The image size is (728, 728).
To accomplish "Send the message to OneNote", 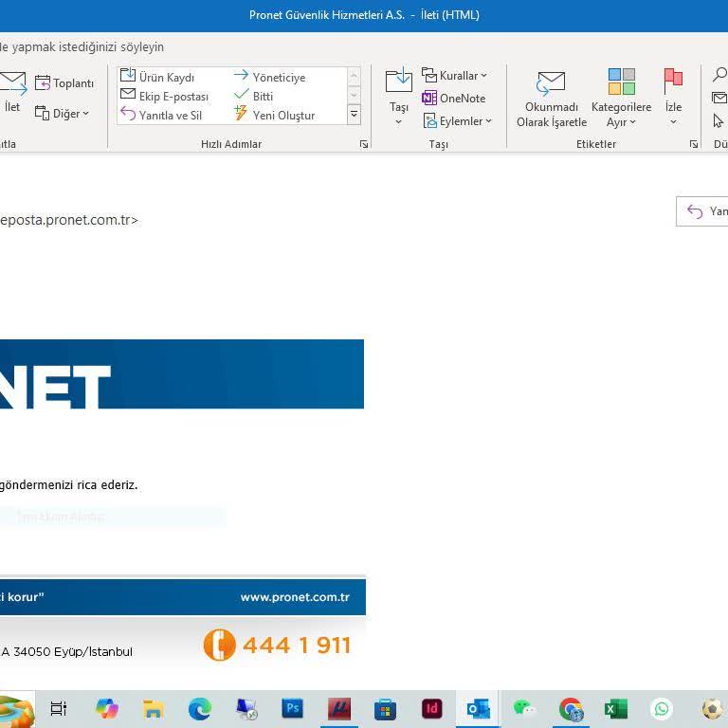I will [x=453, y=98].
